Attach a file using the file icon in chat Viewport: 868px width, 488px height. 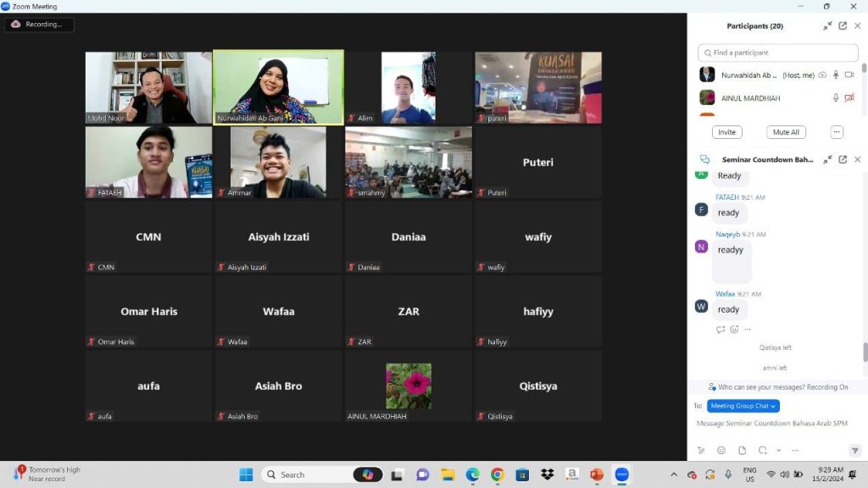pyautogui.click(x=741, y=449)
